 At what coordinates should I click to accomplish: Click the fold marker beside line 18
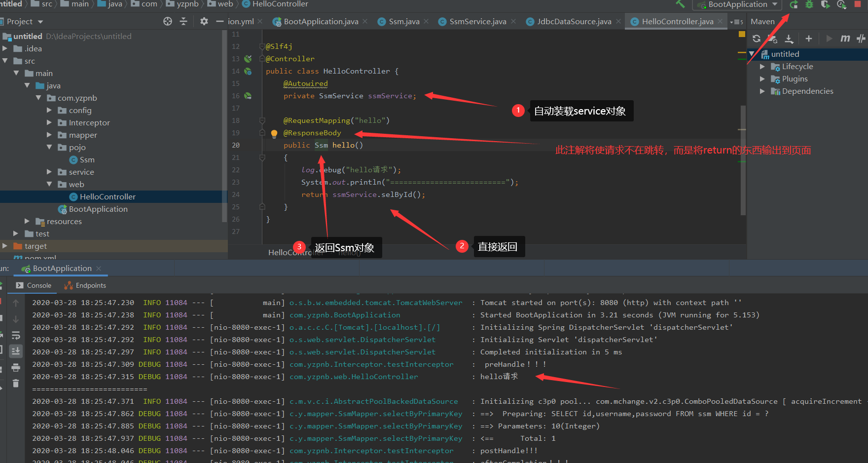(x=262, y=120)
